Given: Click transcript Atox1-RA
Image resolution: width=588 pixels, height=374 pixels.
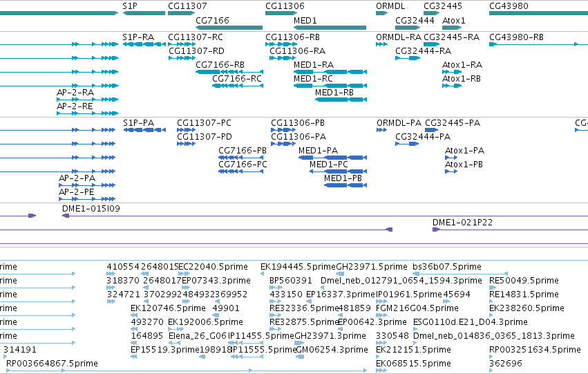Looking at the screenshot, I should tap(462, 65).
